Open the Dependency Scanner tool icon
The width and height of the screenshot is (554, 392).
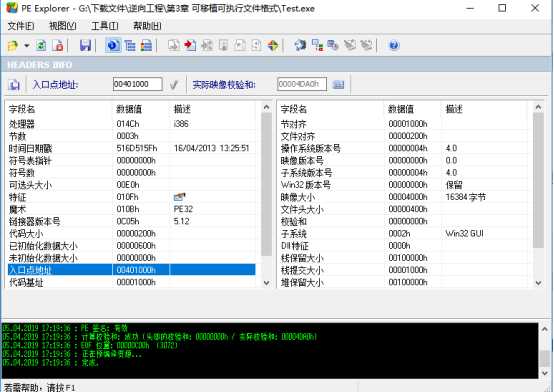click(x=317, y=46)
